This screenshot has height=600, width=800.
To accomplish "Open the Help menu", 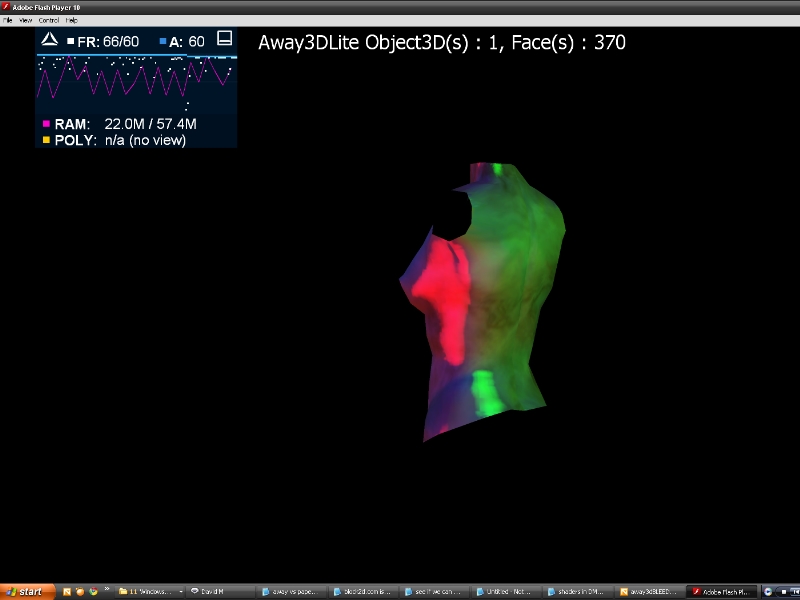I will tap(71, 20).
